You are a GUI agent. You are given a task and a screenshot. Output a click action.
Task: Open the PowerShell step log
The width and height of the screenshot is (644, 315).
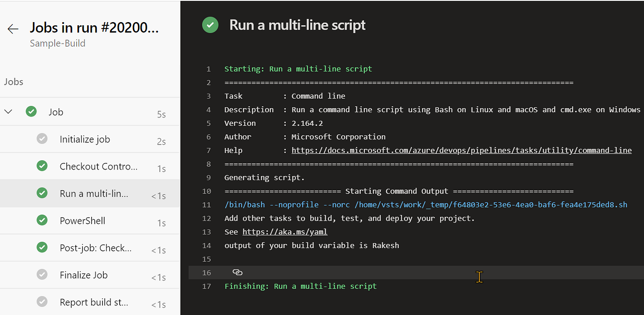point(90,221)
